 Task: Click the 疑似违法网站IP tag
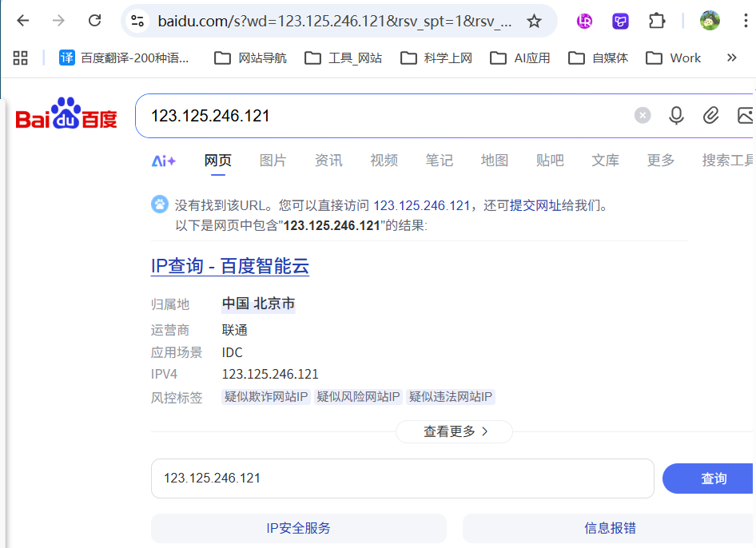[x=450, y=397]
